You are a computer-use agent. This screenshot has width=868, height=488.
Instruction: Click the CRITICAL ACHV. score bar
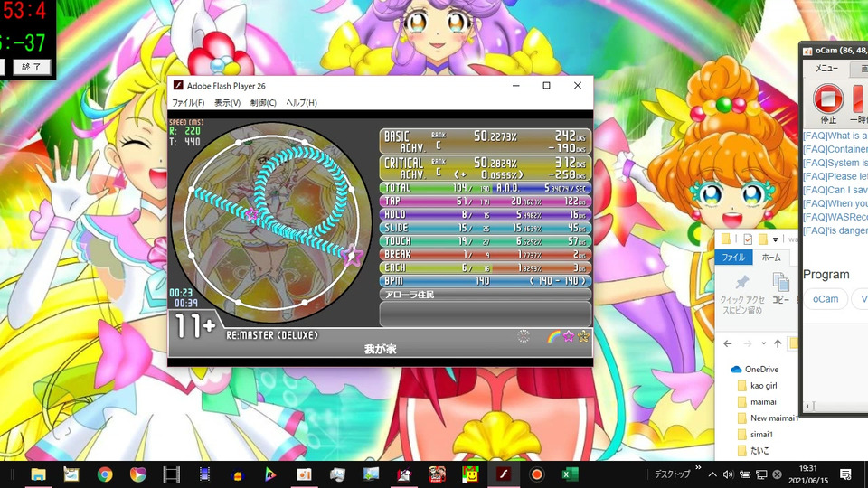pyautogui.click(x=486, y=168)
